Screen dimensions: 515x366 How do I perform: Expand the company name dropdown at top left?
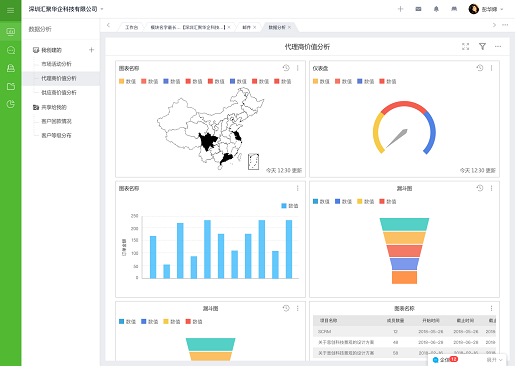(102, 9)
